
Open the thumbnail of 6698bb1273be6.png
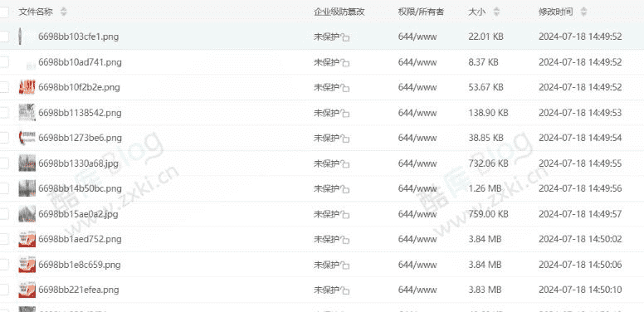pyautogui.click(x=27, y=138)
